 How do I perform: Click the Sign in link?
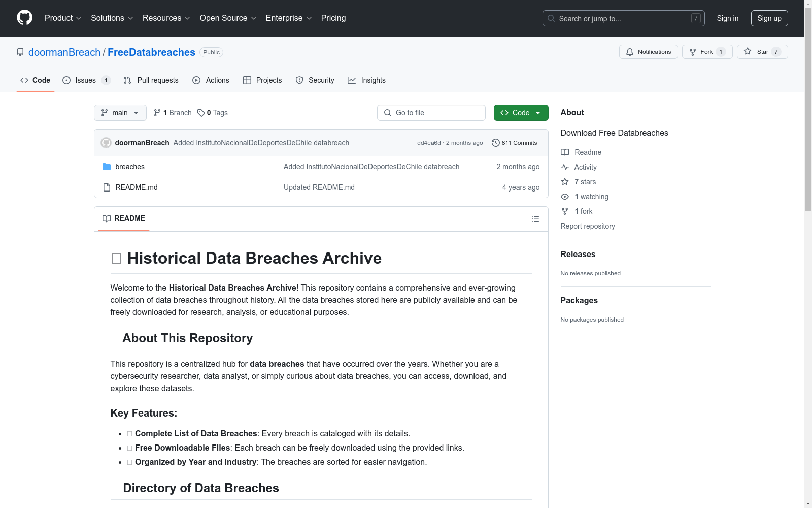(x=727, y=18)
